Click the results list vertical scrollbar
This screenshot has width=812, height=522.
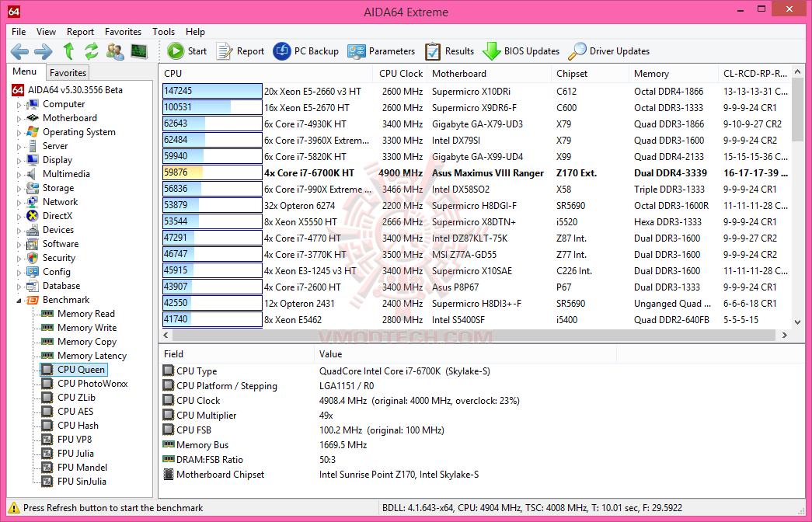coord(797,197)
